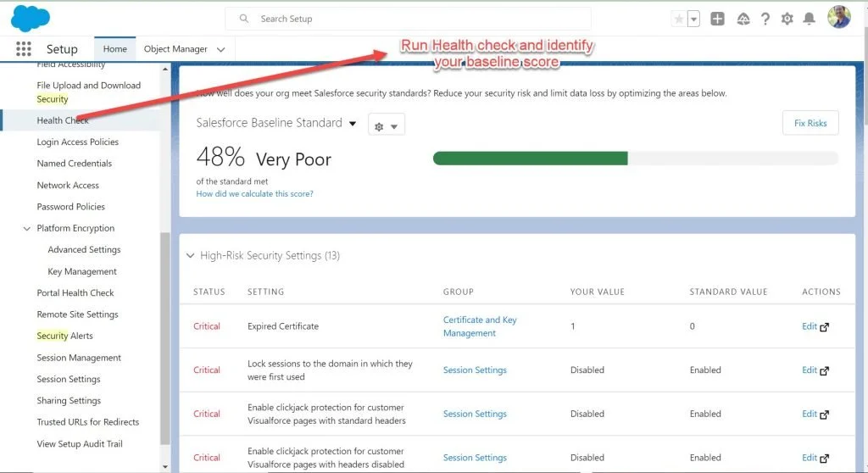Edit clickjack protection with standard headers setting
The width and height of the screenshot is (868, 473).
point(815,414)
